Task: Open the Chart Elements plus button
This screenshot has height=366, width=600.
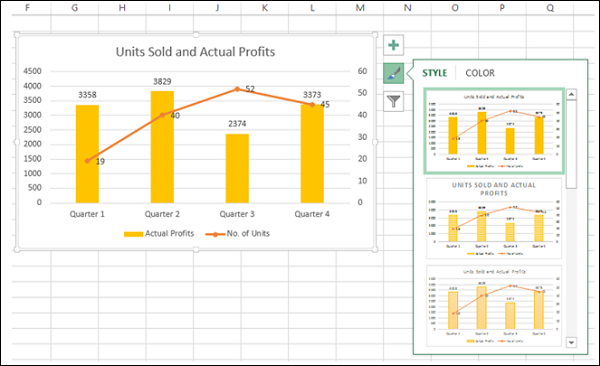Action: coord(393,45)
